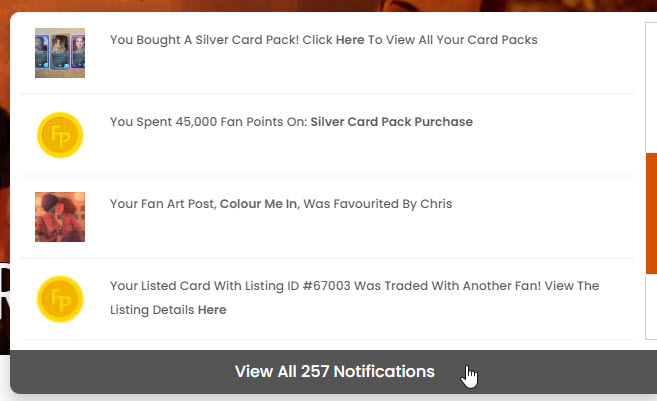The width and height of the screenshot is (657, 401).
Task: Open the "Colour Me In" post link
Action: tap(258, 204)
